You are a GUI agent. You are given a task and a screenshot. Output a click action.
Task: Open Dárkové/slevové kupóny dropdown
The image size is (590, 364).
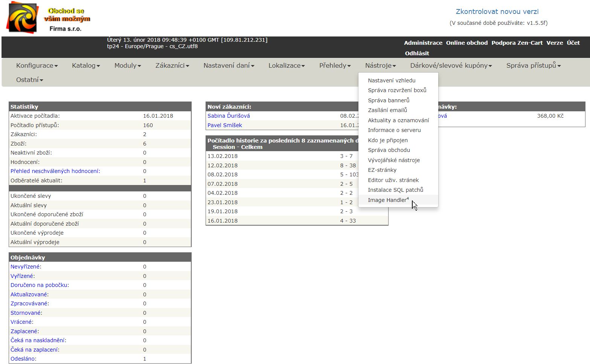tap(451, 65)
